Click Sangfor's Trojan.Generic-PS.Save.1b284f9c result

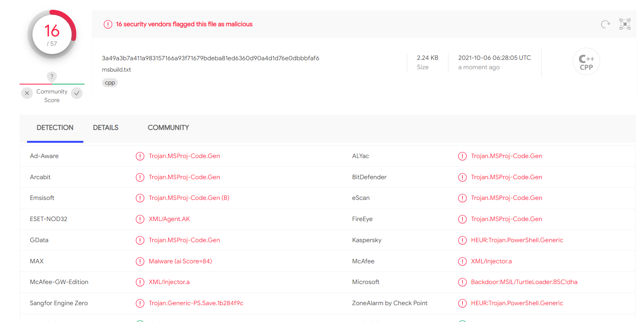(x=196, y=303)
